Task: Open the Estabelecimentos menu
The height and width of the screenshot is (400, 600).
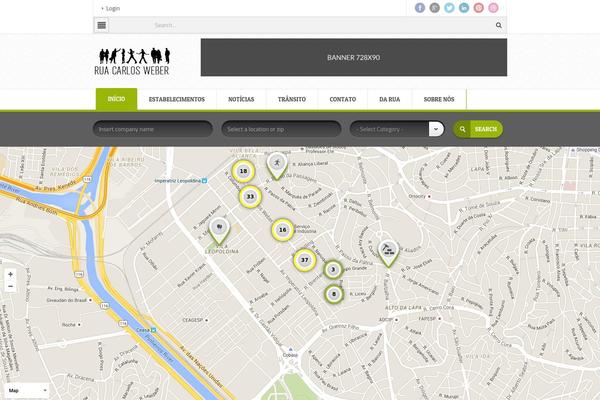Action: (x=177, y=100)
